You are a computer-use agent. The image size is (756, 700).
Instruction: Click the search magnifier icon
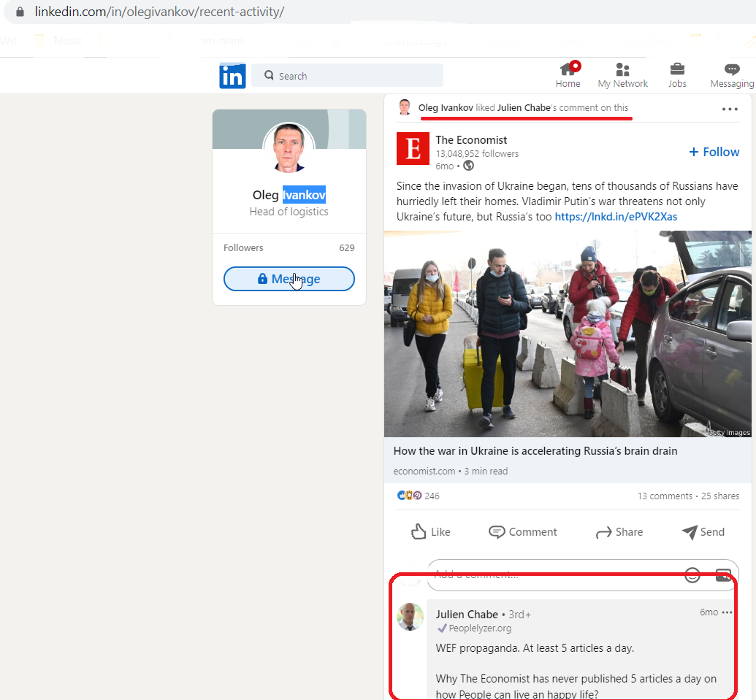point(269,75)
